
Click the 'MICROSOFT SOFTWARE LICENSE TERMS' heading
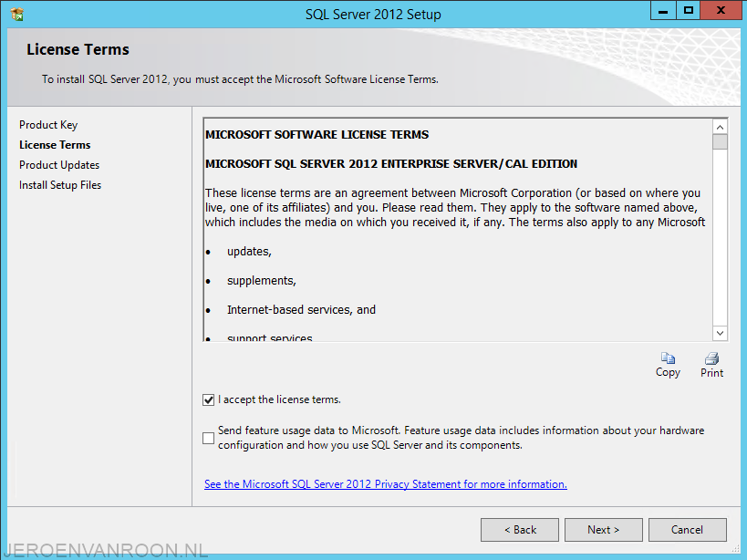point(316,135)
